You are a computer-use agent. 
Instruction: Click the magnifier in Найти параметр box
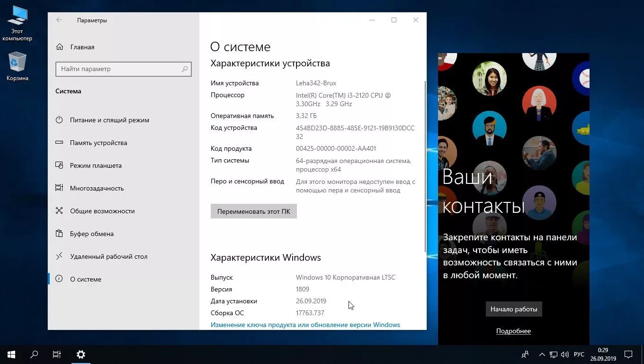coord(185,69)
